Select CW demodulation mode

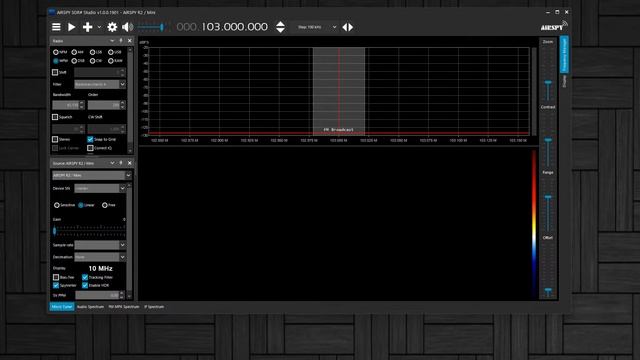[x=96, y=61]
